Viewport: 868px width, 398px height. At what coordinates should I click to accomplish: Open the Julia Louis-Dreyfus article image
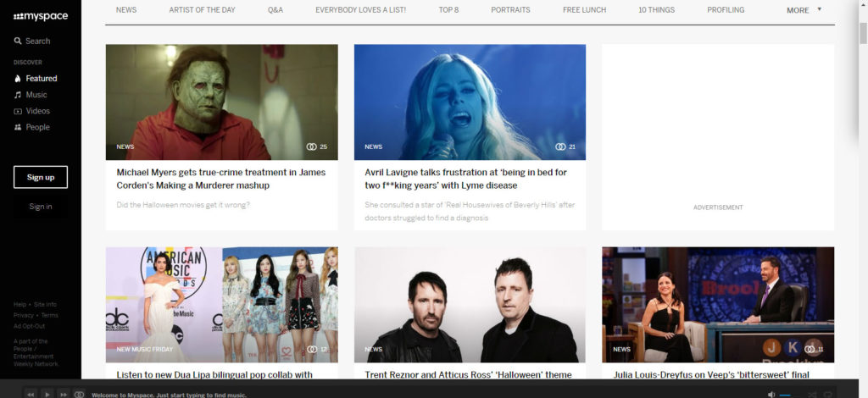pyautogui.click(x=718, y=305)
